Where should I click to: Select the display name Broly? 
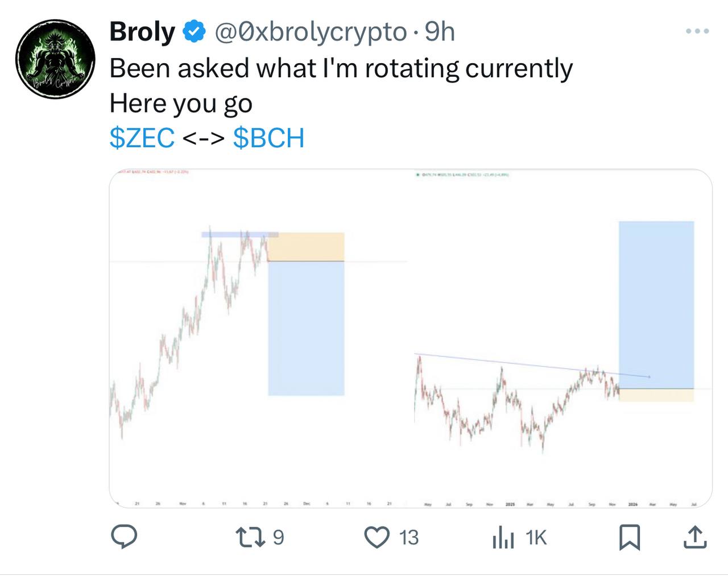pyautogui.click(x=142, y=32)
